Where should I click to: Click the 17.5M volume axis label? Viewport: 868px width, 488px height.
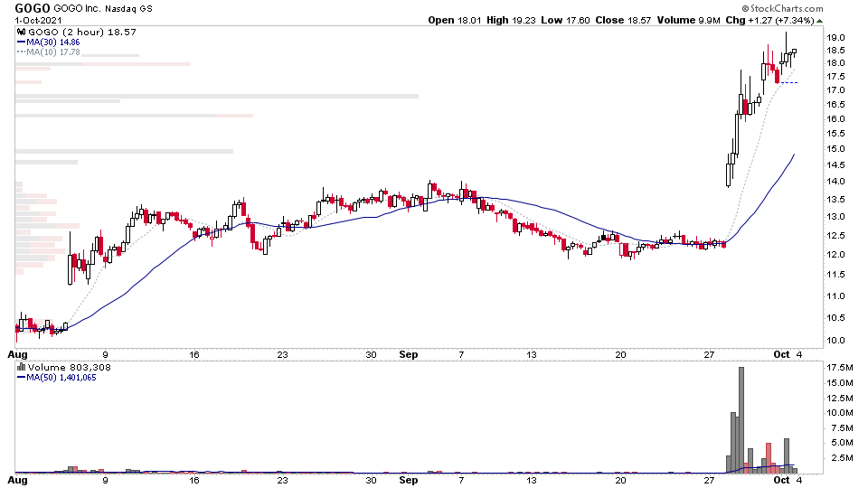point(840,368)
